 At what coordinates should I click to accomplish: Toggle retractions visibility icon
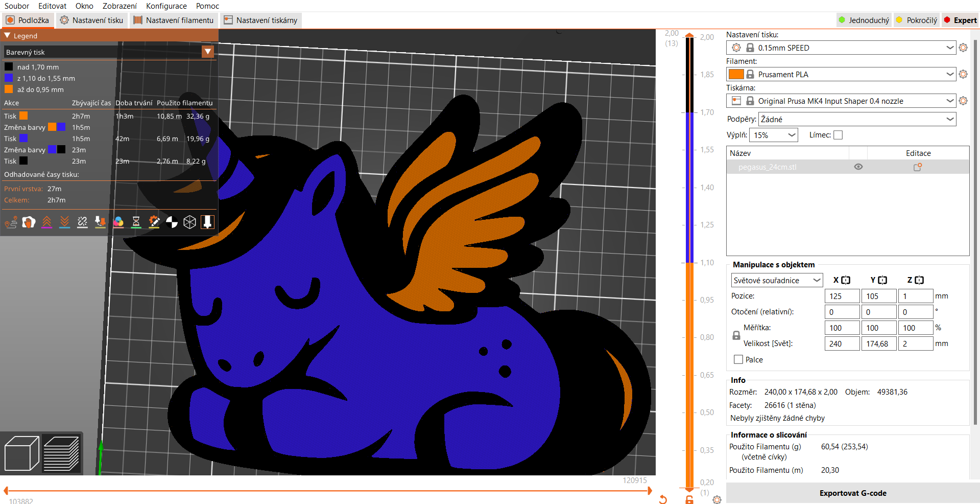click(x=46, y=222)
